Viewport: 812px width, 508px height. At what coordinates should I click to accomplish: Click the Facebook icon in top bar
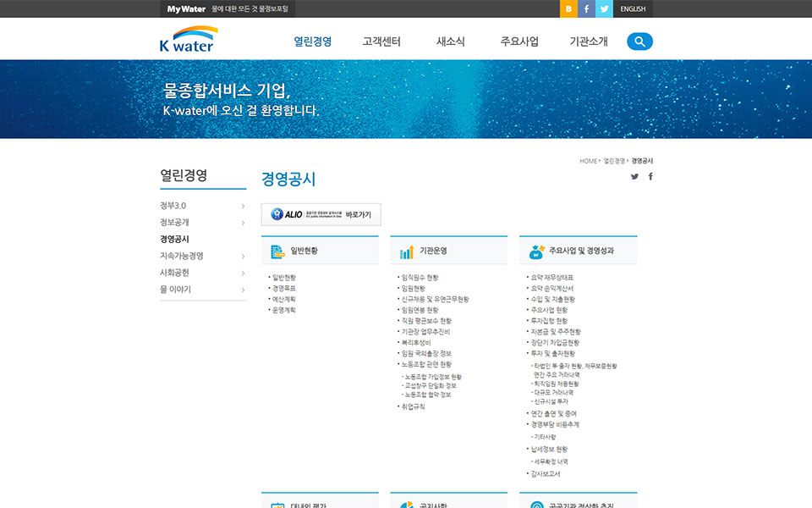point(586,8)
